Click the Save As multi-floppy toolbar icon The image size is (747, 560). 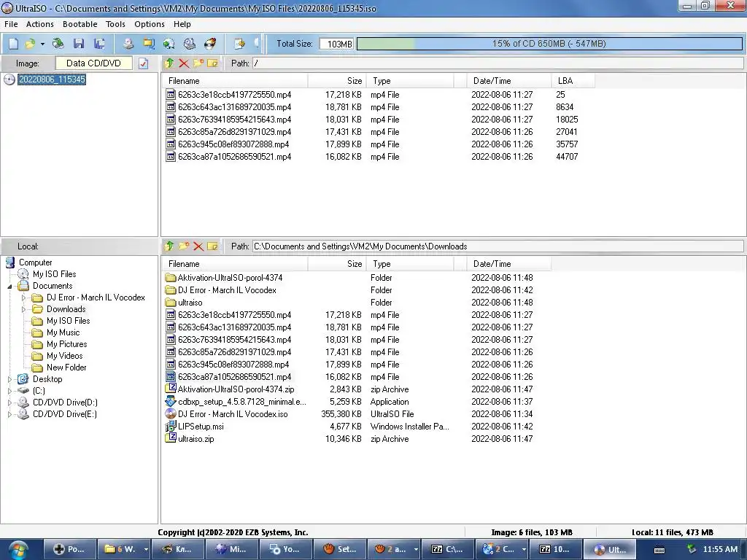(99, 44)
